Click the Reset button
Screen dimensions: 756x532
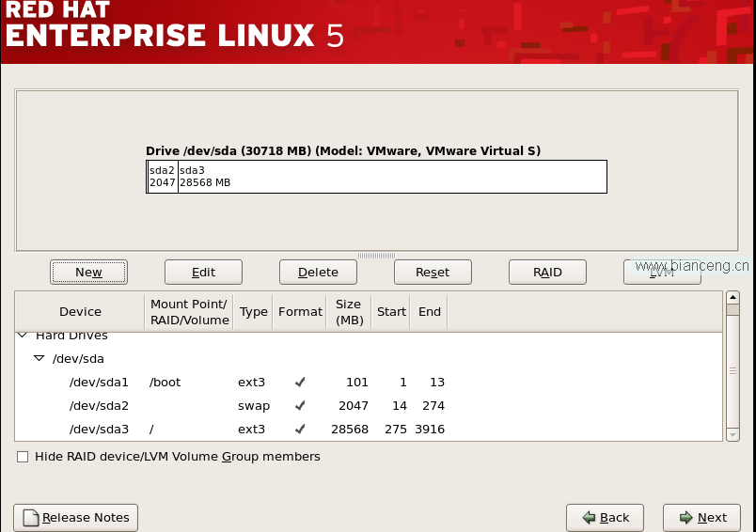pyautogui.click(x=433, y=273)
